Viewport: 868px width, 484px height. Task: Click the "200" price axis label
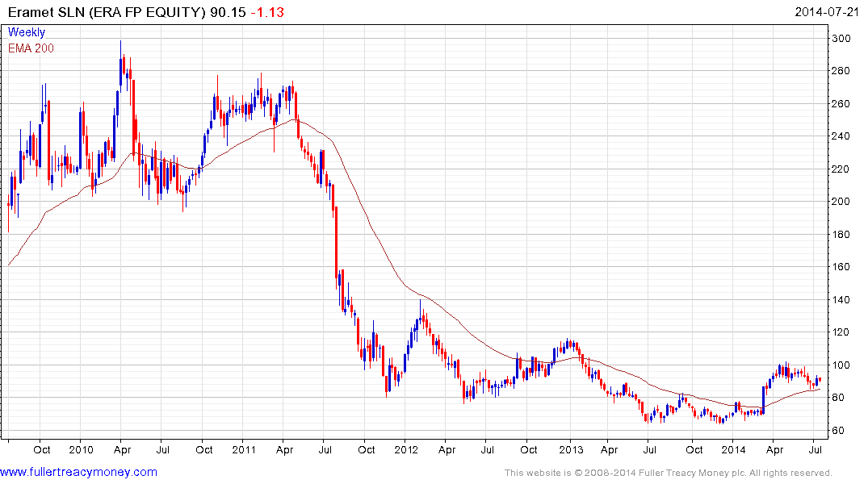(x=841, y=202)
